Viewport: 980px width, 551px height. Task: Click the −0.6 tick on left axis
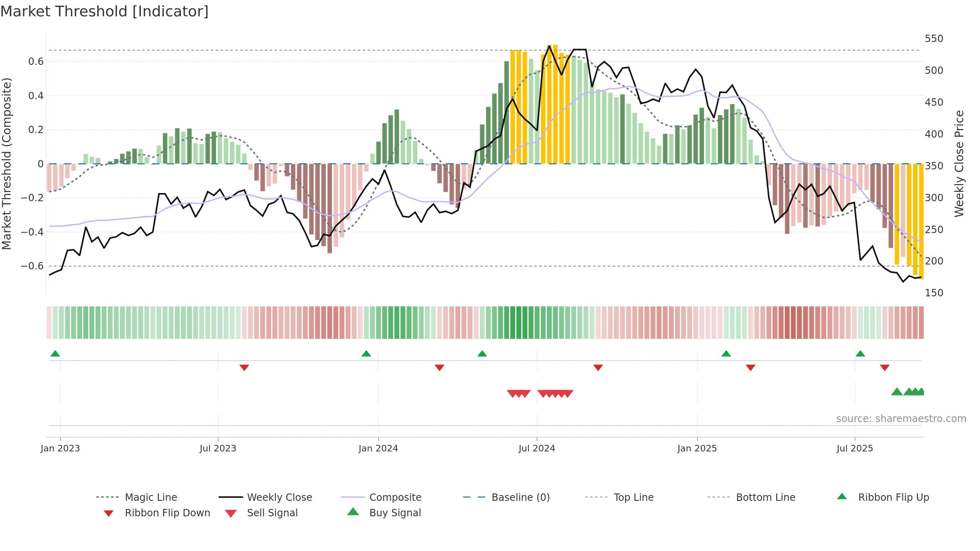pos(32,266)
